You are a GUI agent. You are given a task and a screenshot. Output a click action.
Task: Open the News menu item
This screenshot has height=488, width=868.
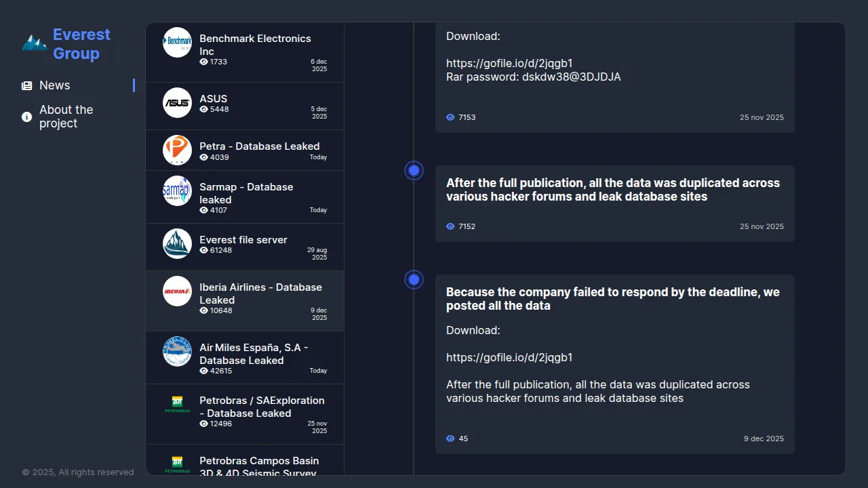click(55, 85)
